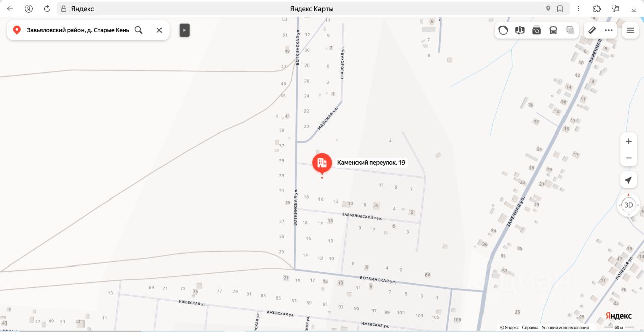Viewport: 644px width, 332px height.
Task: Open the password manager key icon
Action: pos(615,9)
